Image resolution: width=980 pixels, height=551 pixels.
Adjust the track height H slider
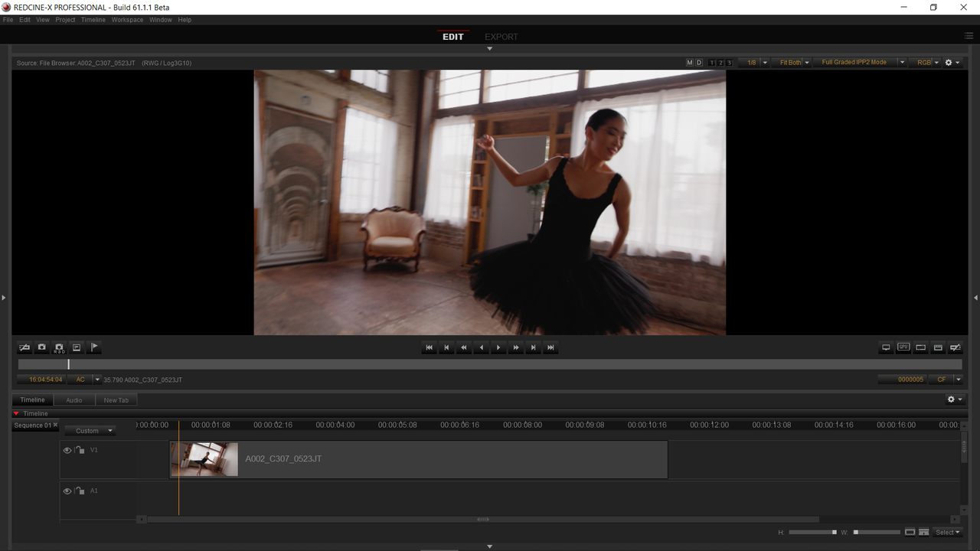812,532
